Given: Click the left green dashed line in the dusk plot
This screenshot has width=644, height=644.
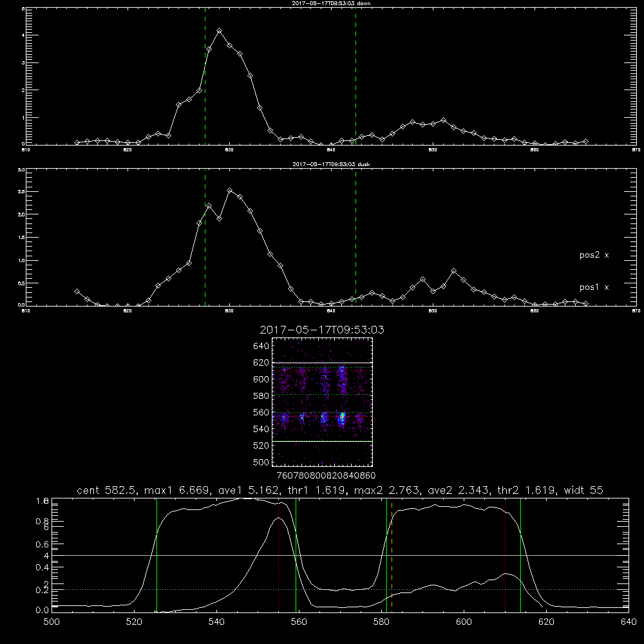Looking at the screenshot, I should tap(205, 237).
